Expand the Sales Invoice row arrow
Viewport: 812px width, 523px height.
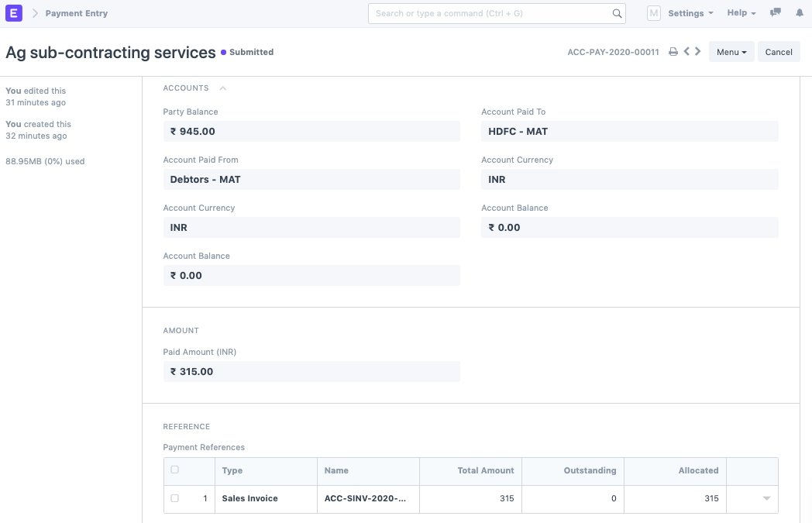tap(766, 498)
